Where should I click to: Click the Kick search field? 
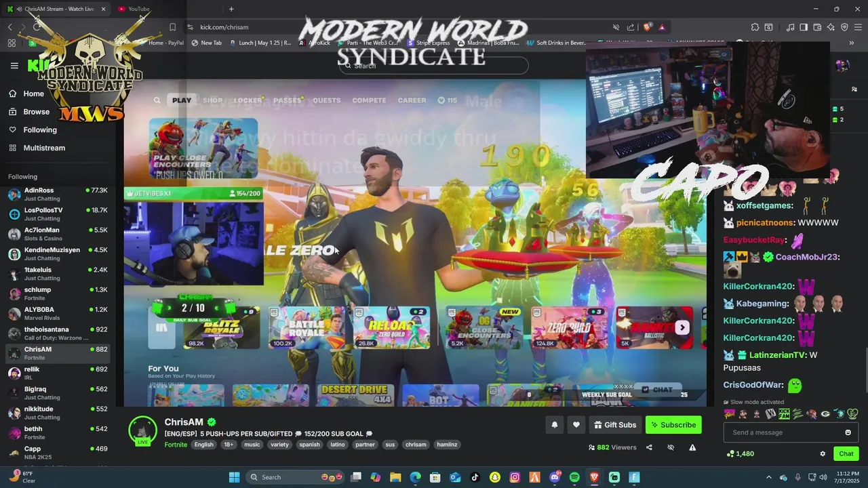pyautogui.click(x=433, y=66)
